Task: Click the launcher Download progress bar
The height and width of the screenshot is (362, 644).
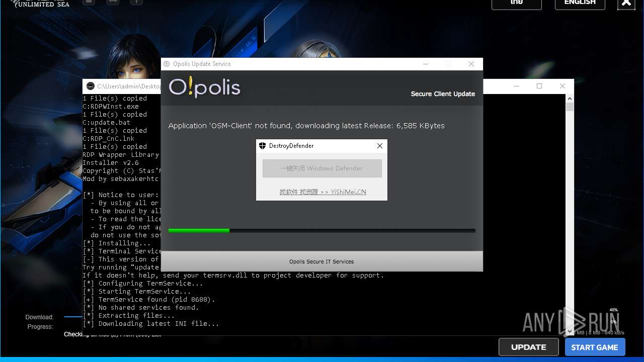Action: (73, 317)
